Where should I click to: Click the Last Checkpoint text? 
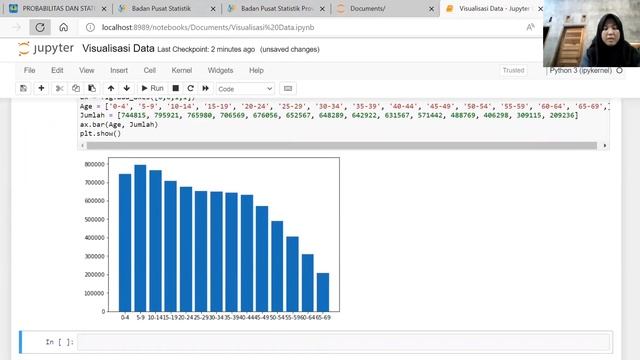[x=206, y=49]
